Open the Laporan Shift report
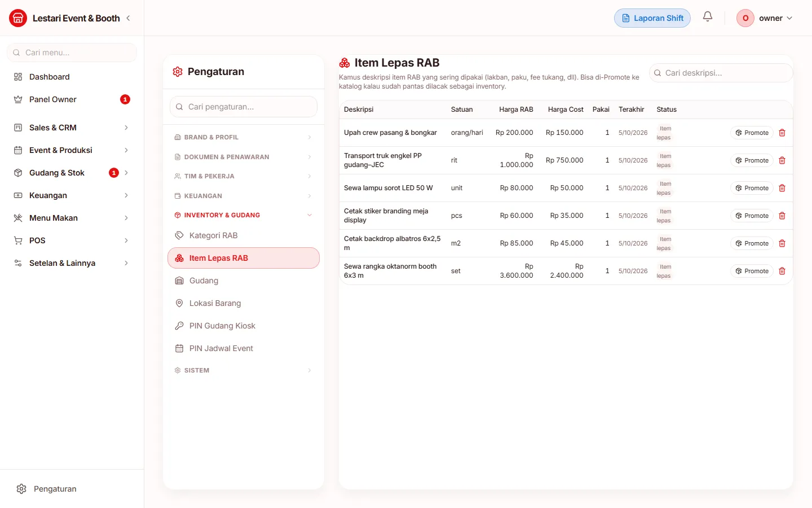This screenshot has width=812, height=508. pyautogui.click(x=652, y=18)
